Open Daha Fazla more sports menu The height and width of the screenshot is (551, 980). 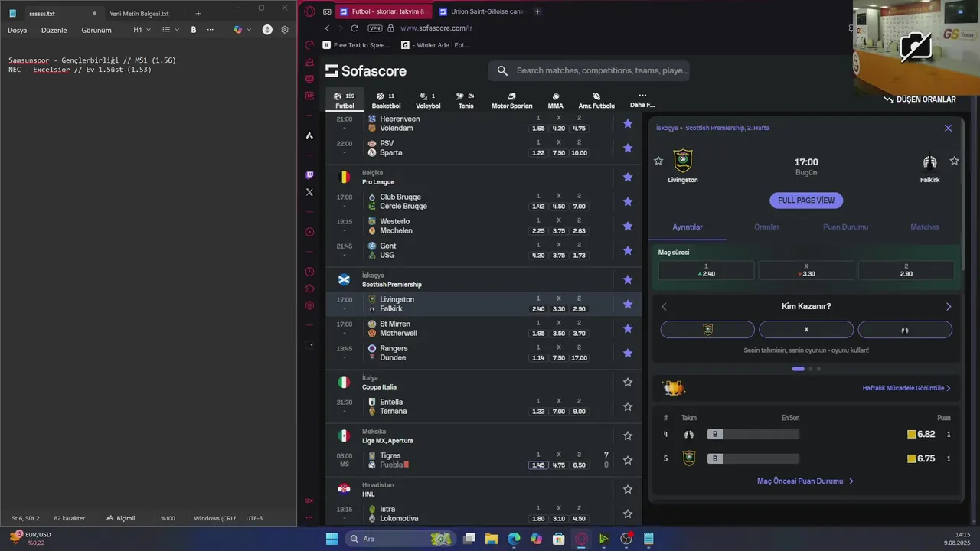642,100
